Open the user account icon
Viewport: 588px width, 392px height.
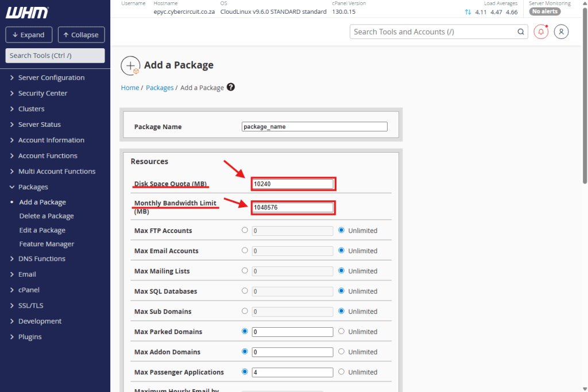(x=562, y=32)
